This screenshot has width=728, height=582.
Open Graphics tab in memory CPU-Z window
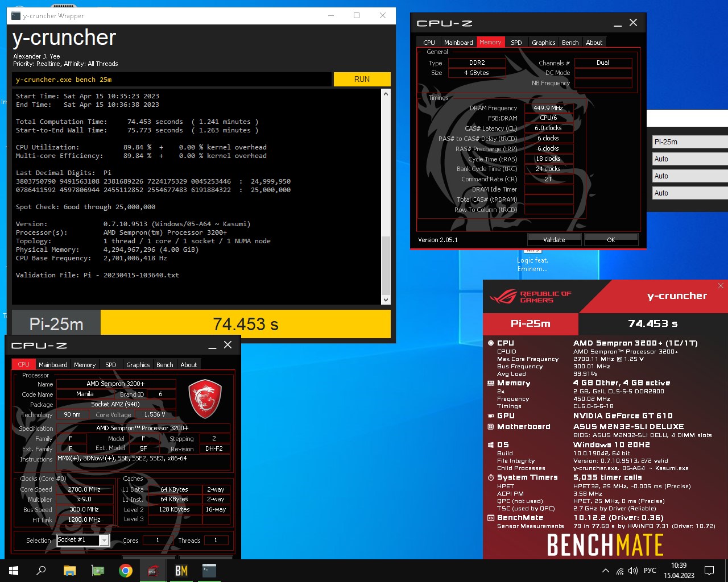pyautogui.click(x=543, y=43)
